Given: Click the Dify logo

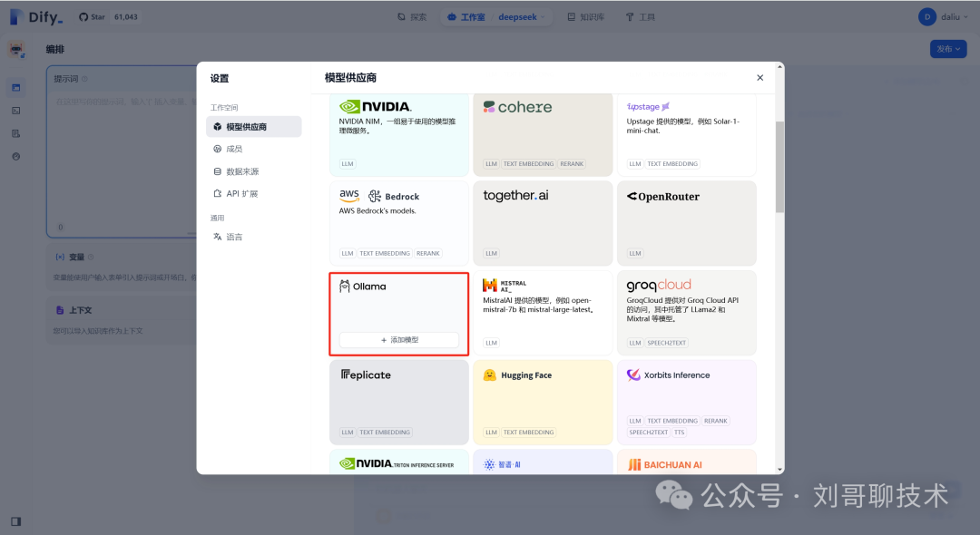Looking at the screenshot, I should coord(36,17).
